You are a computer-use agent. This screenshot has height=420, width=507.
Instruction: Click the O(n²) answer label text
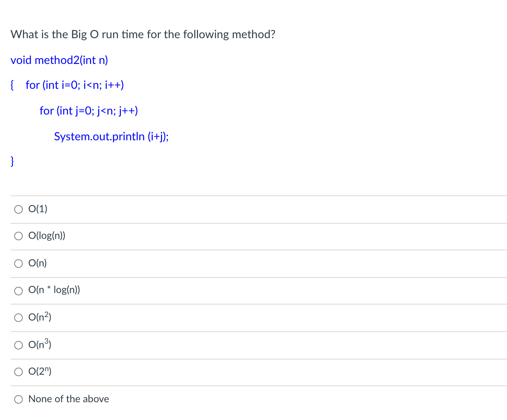pyautogui.click(x=40, y=317)
